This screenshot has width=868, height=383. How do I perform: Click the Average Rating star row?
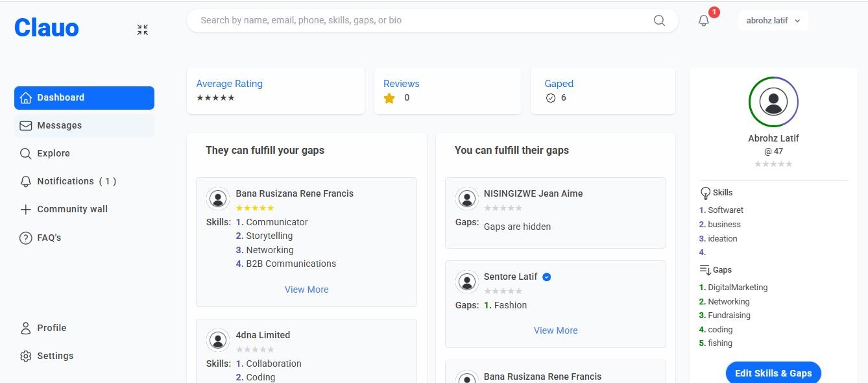pos(215,98)
